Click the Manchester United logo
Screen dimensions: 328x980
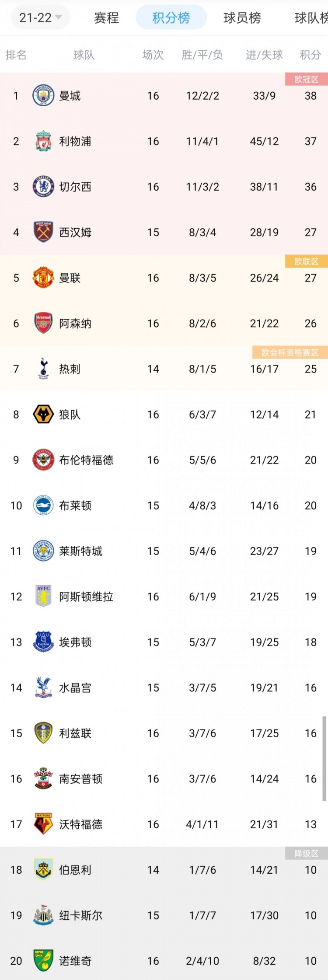43,278
